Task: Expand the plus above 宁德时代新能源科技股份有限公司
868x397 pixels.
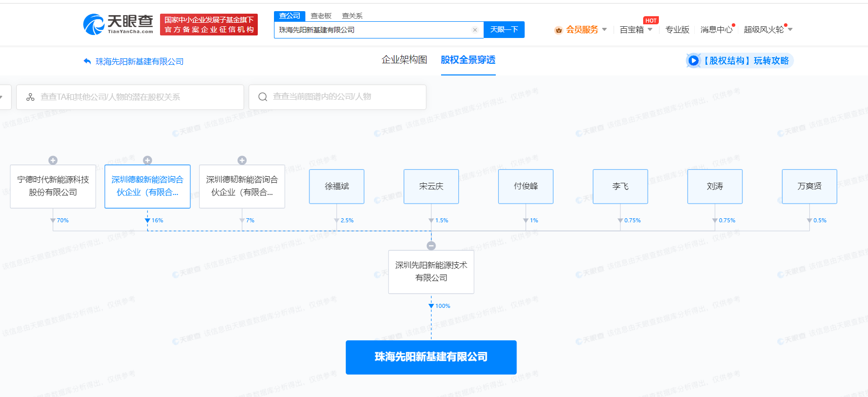Action: pyautogui.click(x=53, y=160)
